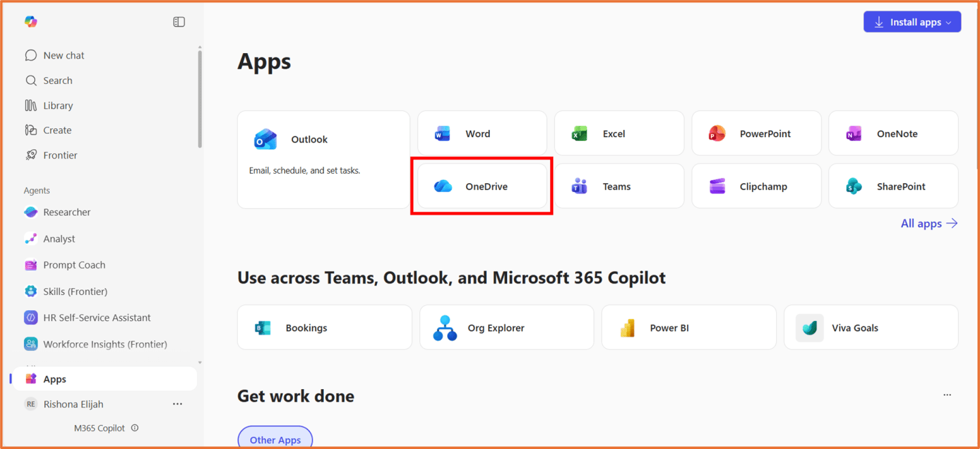The image size is (980, 449).
Task: Click the info icon beside M365 Copilot
Action: [x=135, y=428]
